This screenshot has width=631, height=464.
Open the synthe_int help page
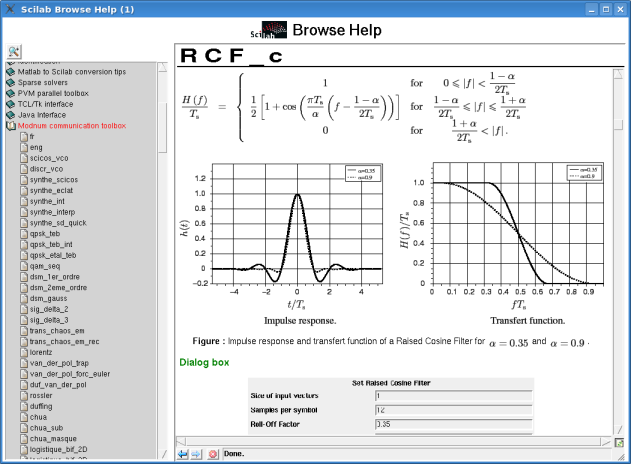coord(47,202)
